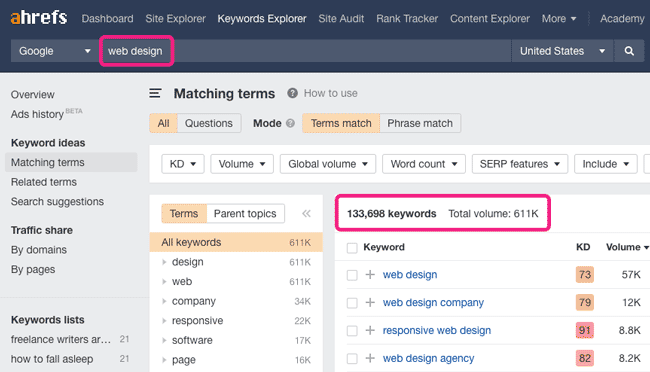This screenshot has width=650, height=372.
Task: Switch to Questions filter
Action: click(209, 123)
